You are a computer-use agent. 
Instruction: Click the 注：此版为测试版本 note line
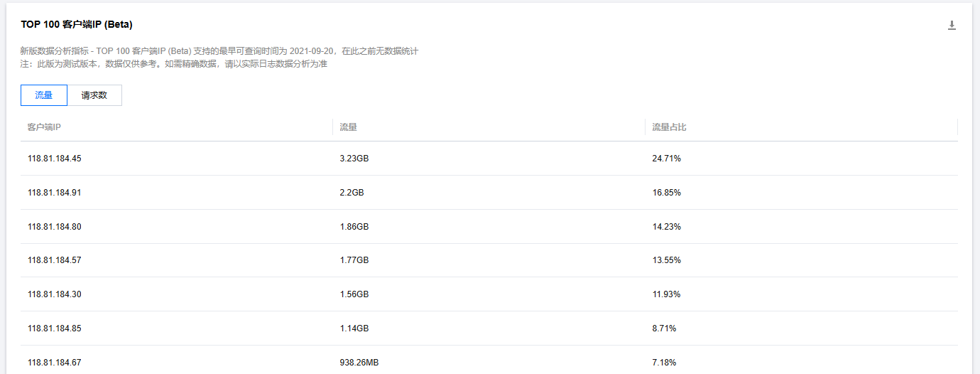click(174, 64)
